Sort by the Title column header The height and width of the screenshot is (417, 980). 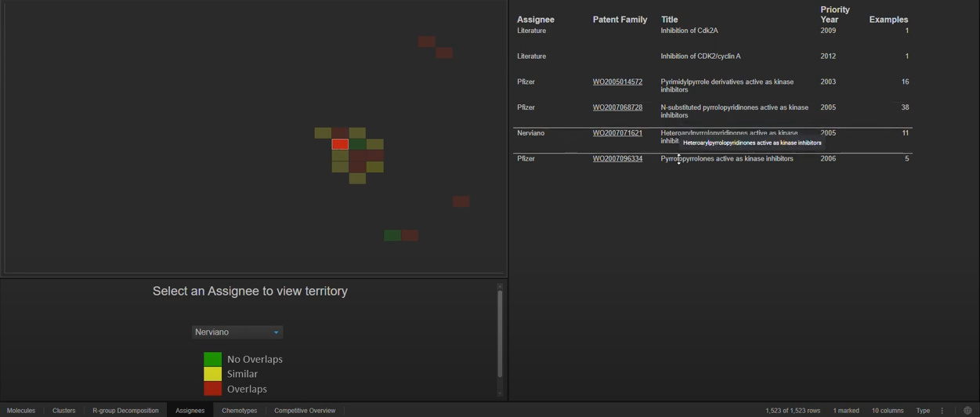point(669,20)
